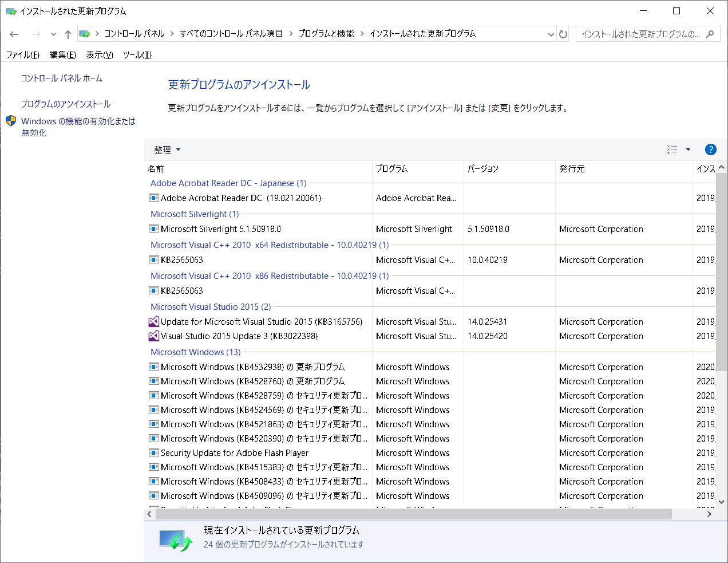Click the back navigation arrow
The height and width of the screenshot is (563, 728).
coord(14,34)
